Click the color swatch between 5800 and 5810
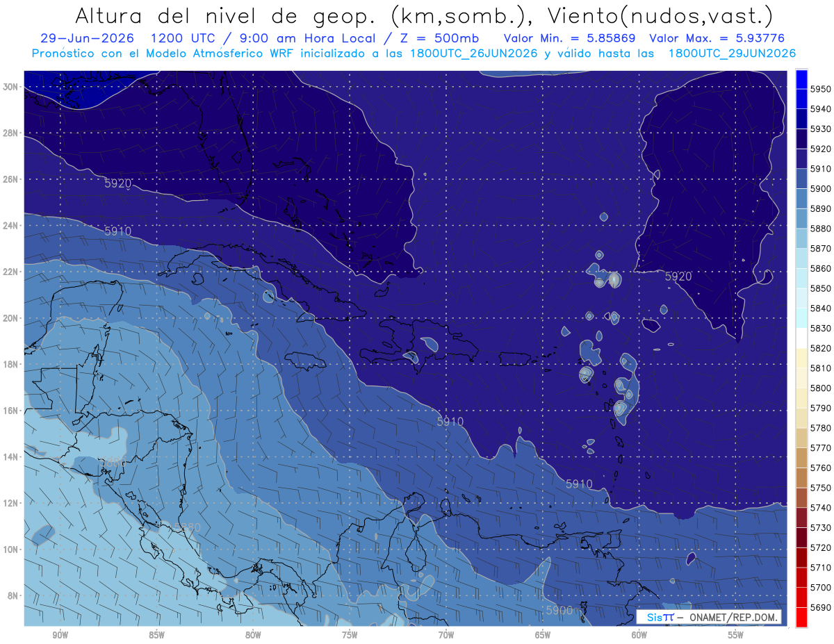Viewport: 834px width, 644px height. tap(801, 377)
